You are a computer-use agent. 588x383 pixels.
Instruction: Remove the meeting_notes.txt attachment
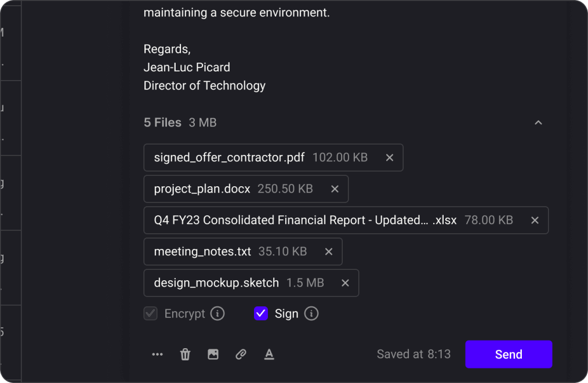tap(328, 251)
